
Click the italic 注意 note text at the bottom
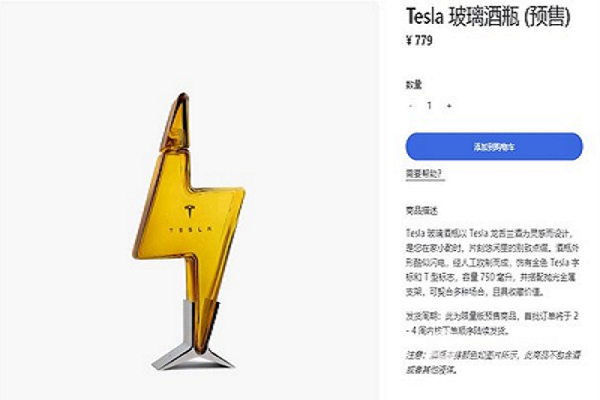point(493,362)
